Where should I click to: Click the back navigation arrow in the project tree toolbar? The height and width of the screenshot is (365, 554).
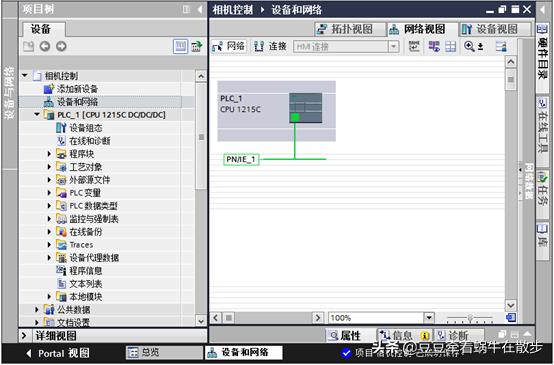point(45,46)
